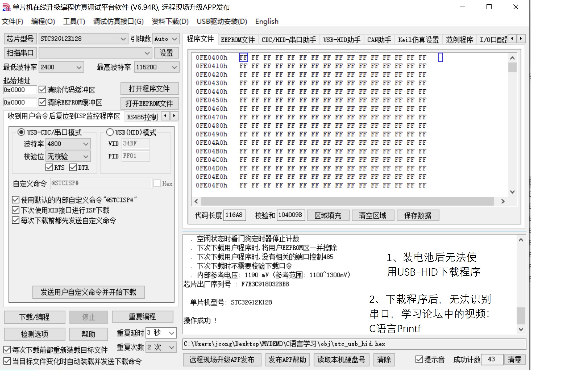582x392 pixels.
Task: Open 资料下载(D) menu
Action: 170,21
